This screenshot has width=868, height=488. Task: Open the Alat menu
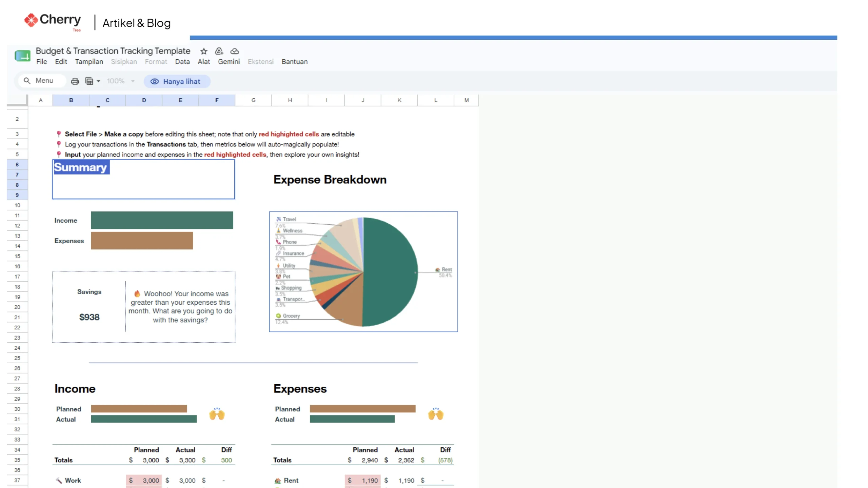pos(204,62)
